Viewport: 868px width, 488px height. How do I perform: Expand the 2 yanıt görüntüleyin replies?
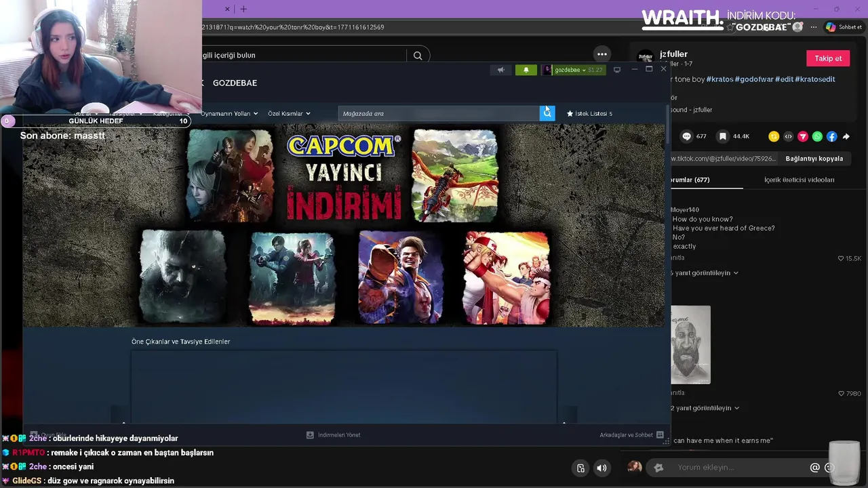[705, 408]
